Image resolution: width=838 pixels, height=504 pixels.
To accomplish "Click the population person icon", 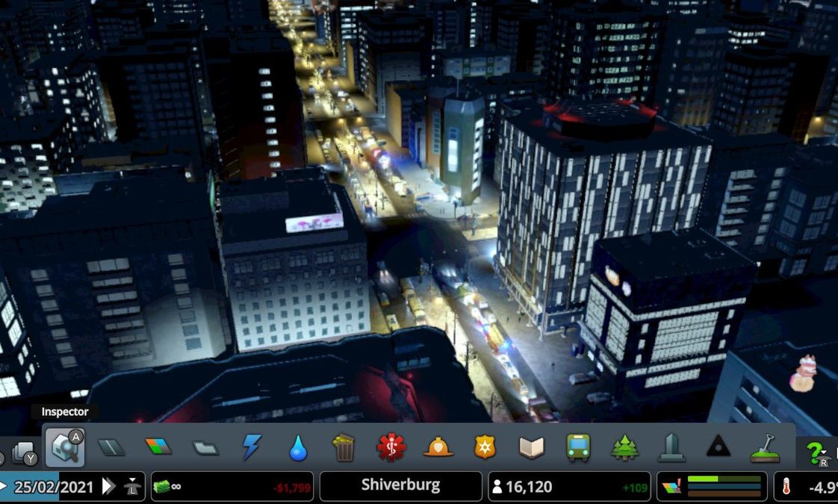I will click(x=497, y=487).
